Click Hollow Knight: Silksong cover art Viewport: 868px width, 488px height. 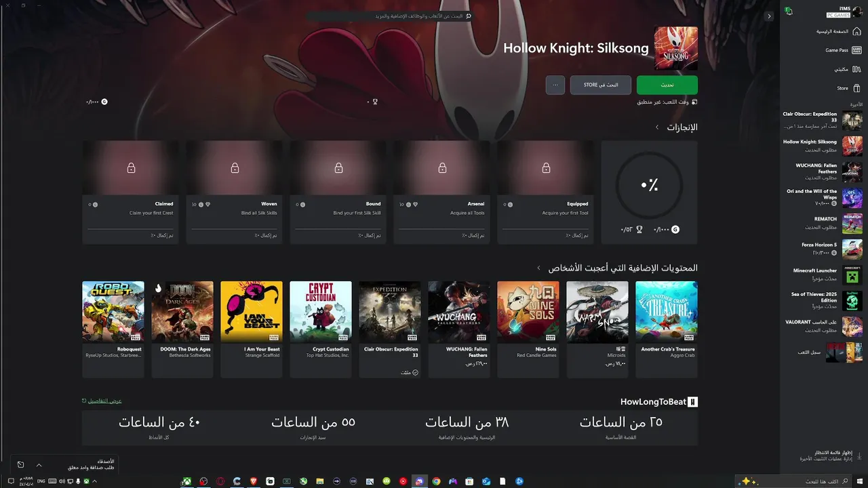tap(676, 48)
